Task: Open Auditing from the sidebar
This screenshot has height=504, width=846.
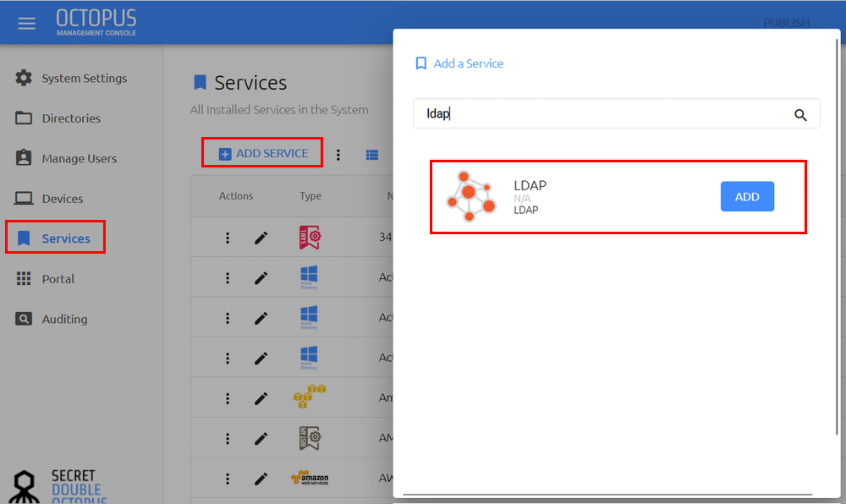Action: (x=52, y=319)
